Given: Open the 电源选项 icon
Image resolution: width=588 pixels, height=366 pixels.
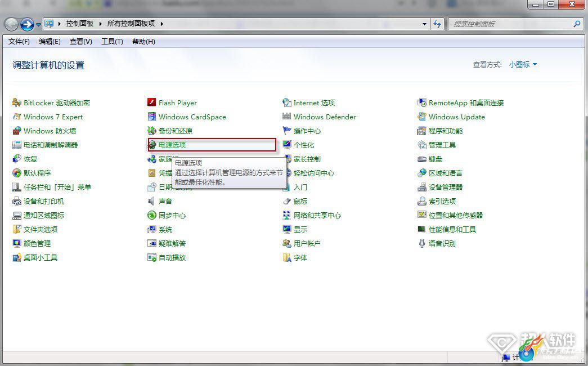Looking at the screenshot, I should [152, 145].
